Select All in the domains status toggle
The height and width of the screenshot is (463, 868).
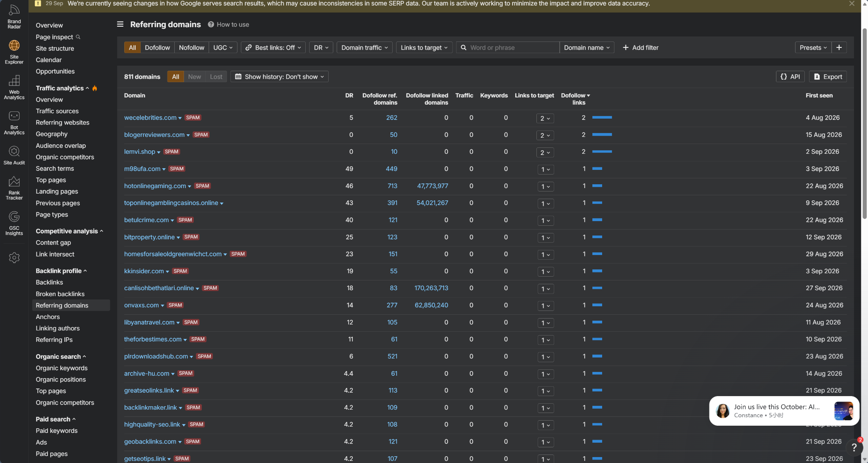click(176, 77)
